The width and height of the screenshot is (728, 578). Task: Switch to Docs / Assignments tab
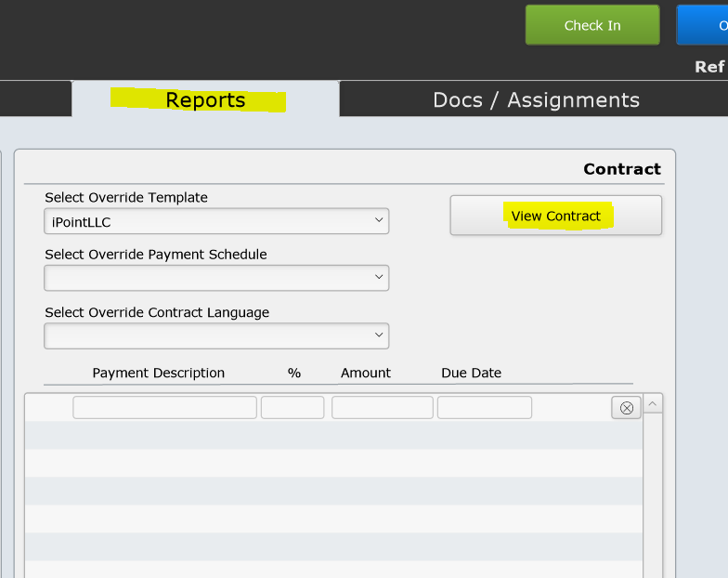pos(536,99)
